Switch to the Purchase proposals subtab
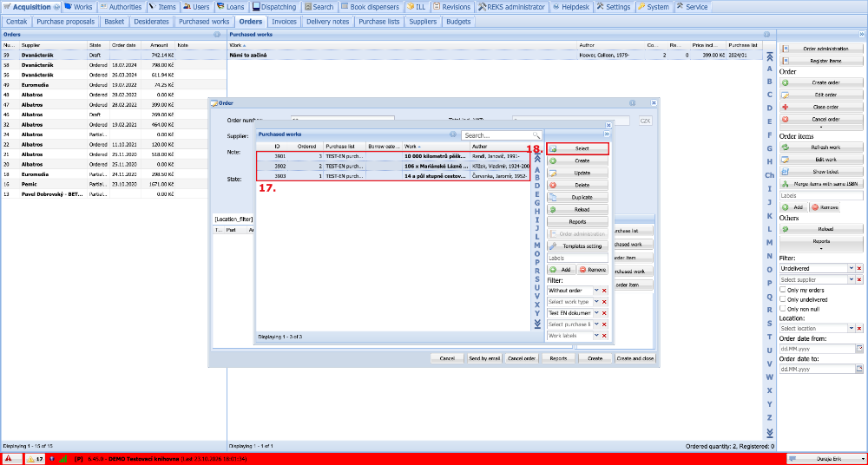868x465 pixels. 66,22
